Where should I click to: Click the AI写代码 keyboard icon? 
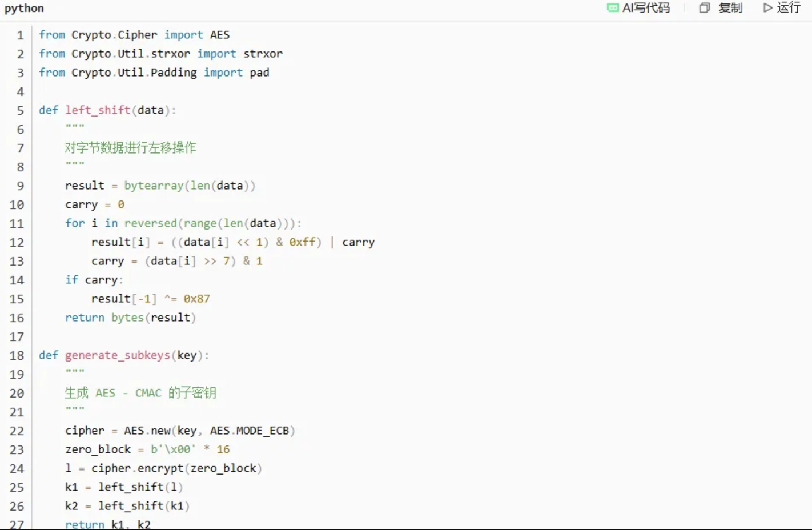click(613, 8)
